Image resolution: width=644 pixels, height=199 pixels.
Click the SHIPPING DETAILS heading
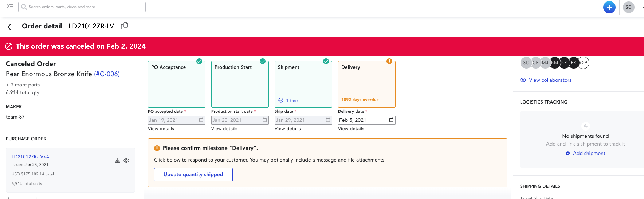coord(540,186)
